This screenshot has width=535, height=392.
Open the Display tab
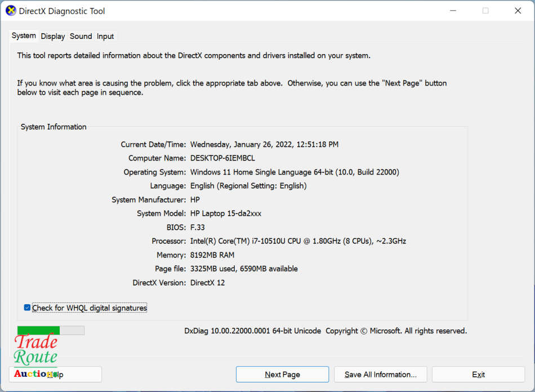53,36
